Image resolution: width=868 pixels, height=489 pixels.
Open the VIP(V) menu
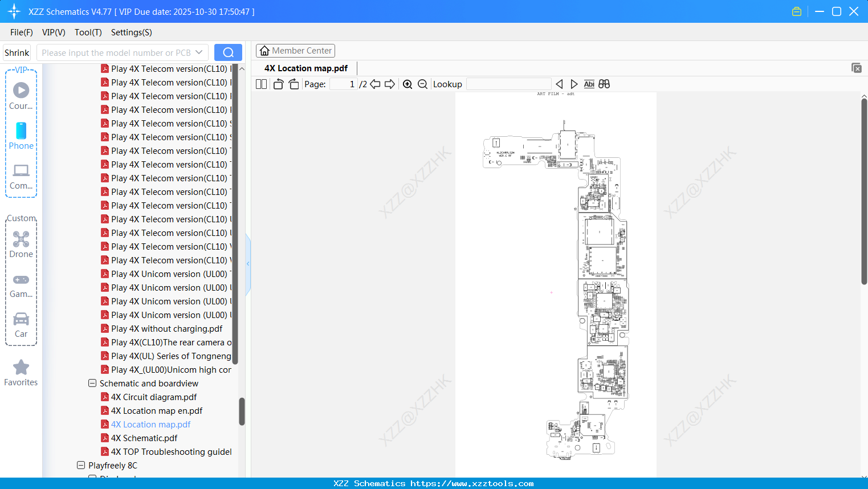click(x=54, y=32)
